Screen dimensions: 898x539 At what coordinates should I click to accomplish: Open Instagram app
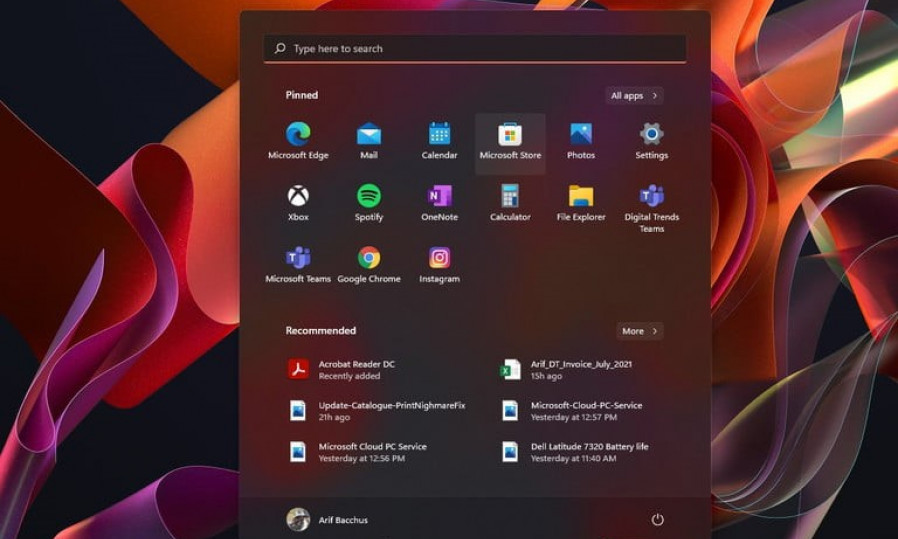point(439,266)
